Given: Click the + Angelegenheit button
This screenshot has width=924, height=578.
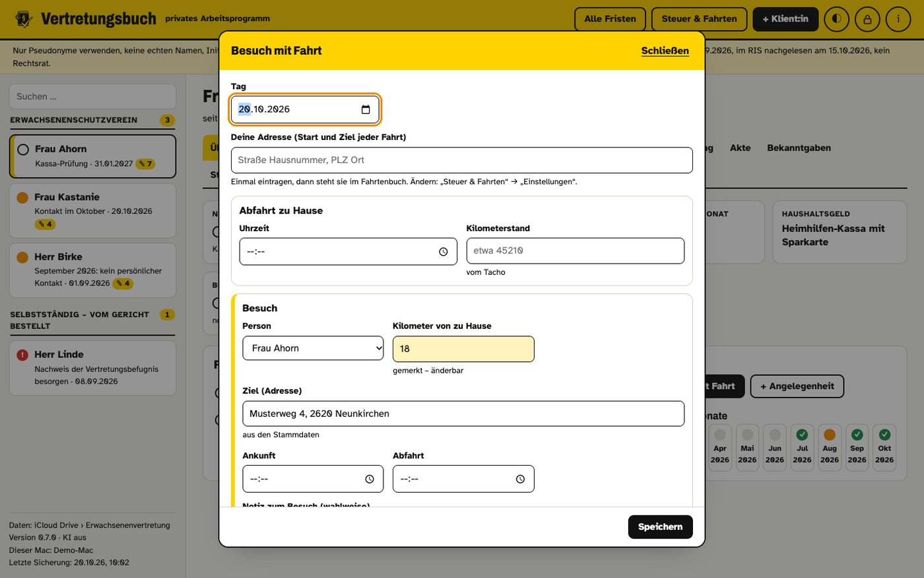Looking at the screenshot, I should [x=797, y=386].
